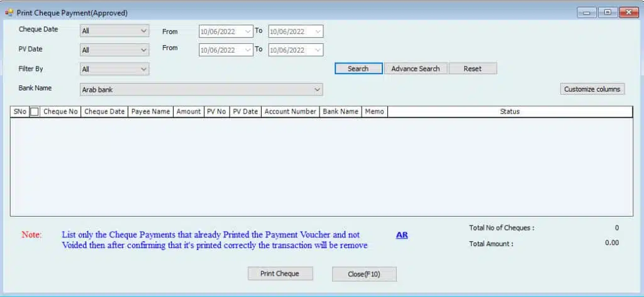The image size is (644, 297).
Task: Click the Print Cheque button
Action: click(280, 274)
